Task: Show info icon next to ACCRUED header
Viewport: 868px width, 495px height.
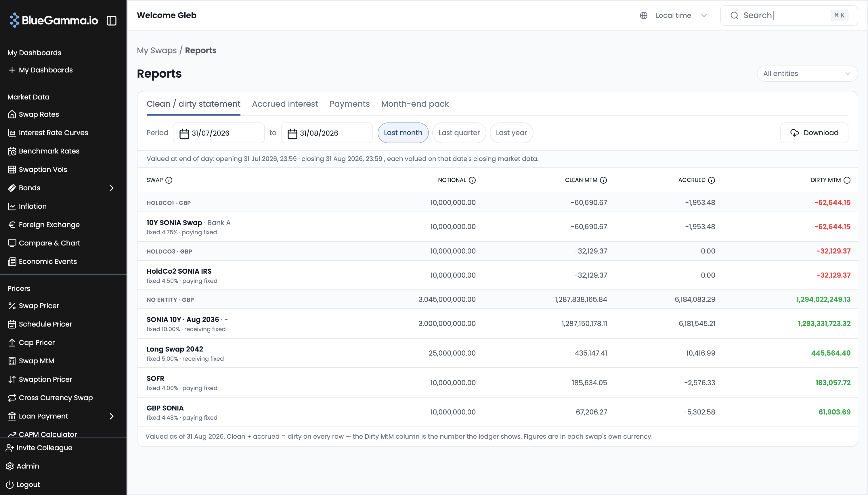Action: [x=712, y=180]
